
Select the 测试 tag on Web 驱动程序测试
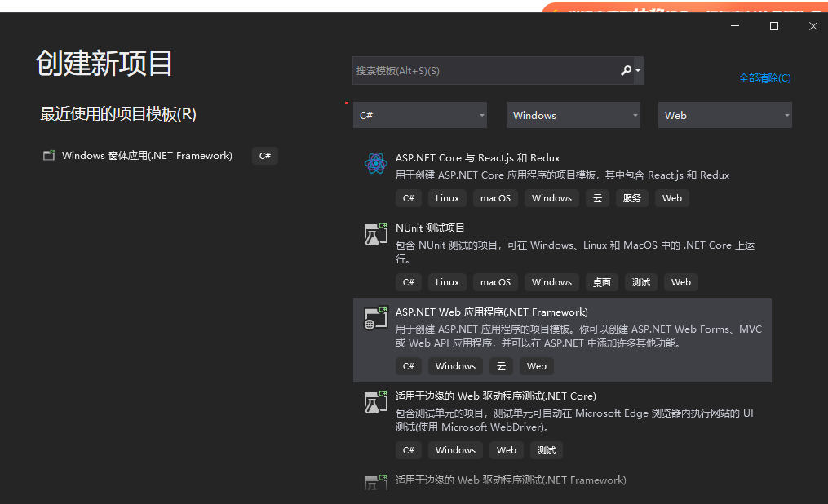pyautogui.click(x=546, y=449)
